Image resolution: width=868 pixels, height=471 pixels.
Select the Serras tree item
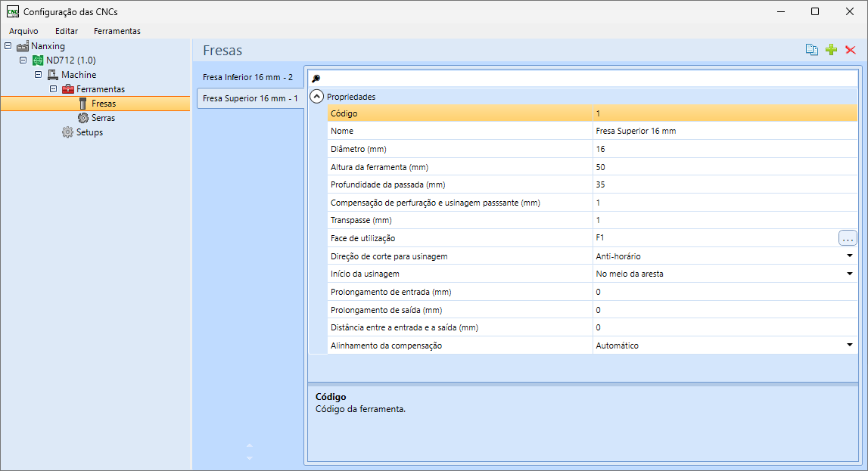104,118
